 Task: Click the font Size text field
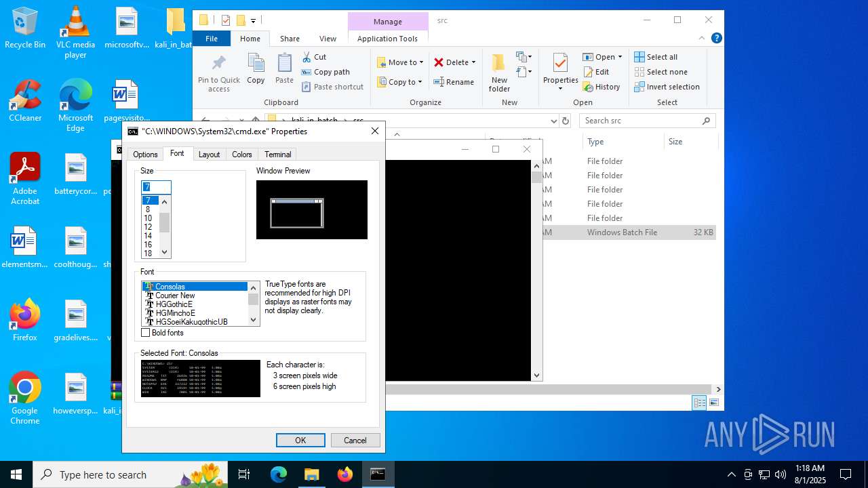pyautogui.click(x=156, y=187)
